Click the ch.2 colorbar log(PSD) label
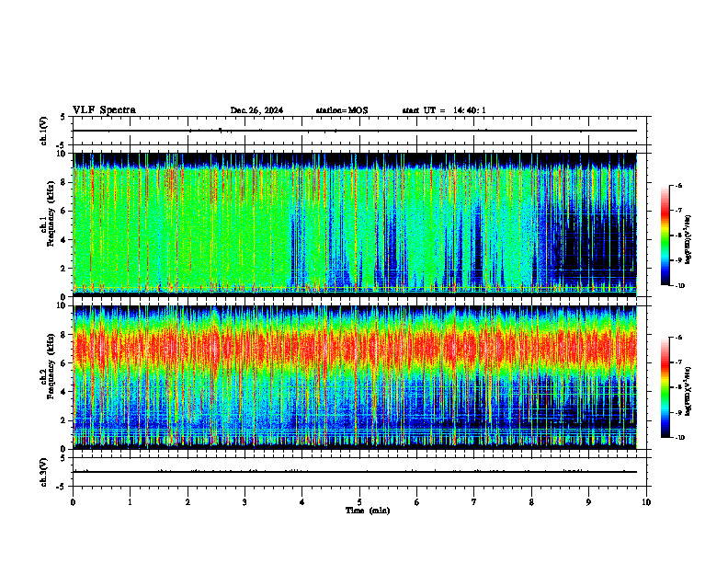 [688, 392]
